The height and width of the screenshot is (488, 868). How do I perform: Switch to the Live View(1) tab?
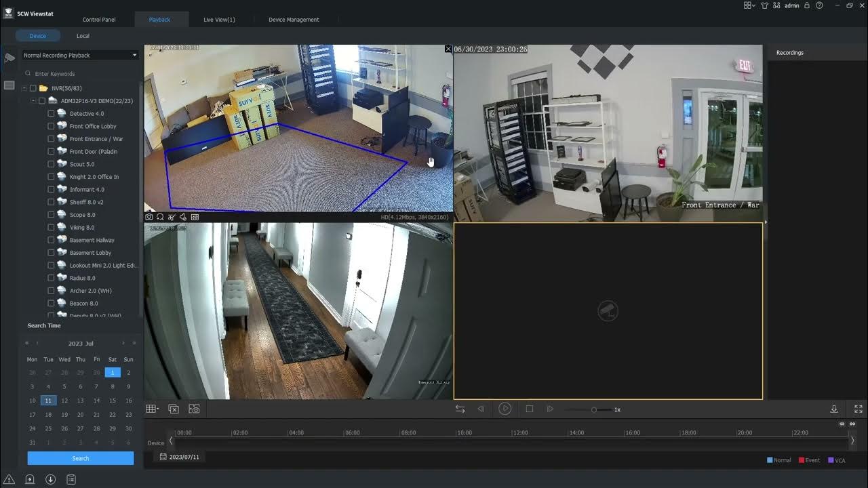[219, 20]
